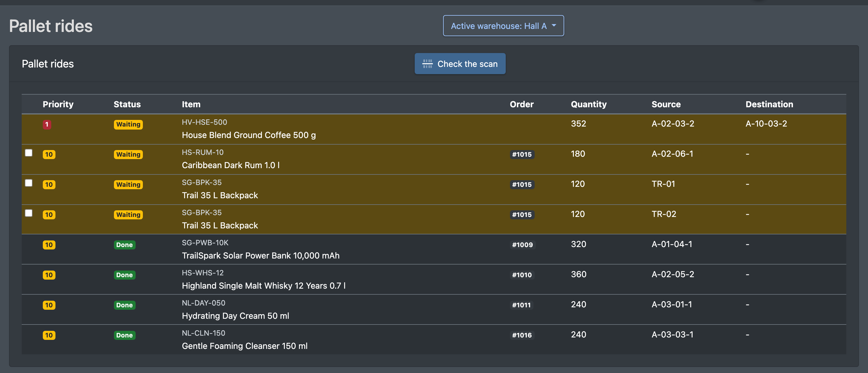
Task: Click quantity value 360
Action: (x=578, y=274)
